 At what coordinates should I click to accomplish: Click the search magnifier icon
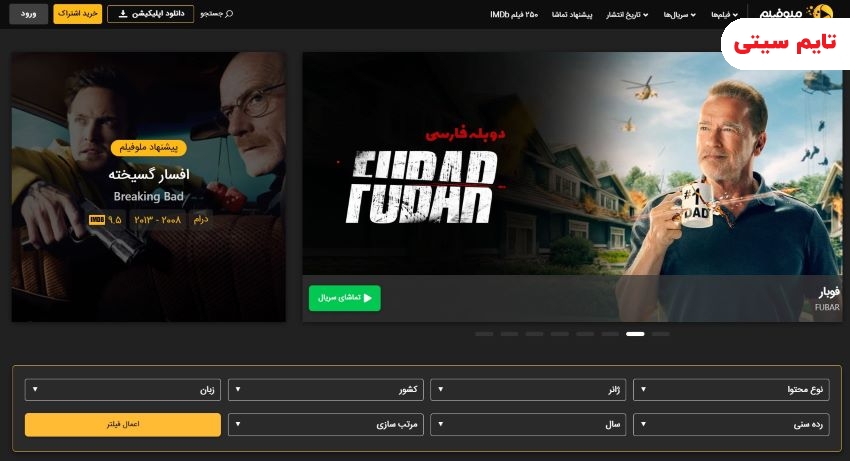point(229,14)
